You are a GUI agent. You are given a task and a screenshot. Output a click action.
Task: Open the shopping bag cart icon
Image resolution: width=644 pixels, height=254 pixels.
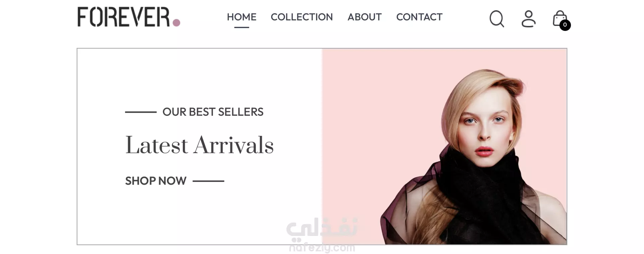pyautogui.click(x=559, y=18)
